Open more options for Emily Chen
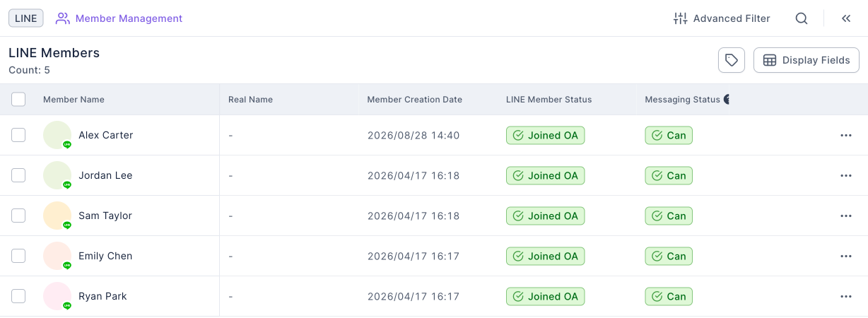 846,256
